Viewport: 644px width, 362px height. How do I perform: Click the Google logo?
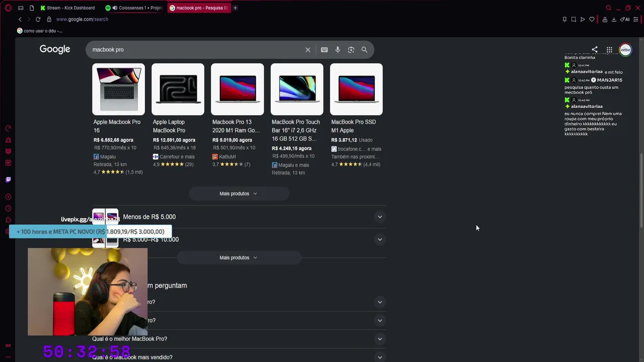(x=55, y=49)
